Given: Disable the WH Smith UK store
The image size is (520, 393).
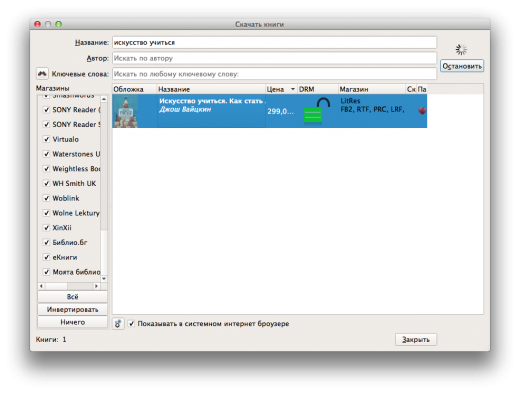Looking at the screenshot, I should [x=46, y=183].
